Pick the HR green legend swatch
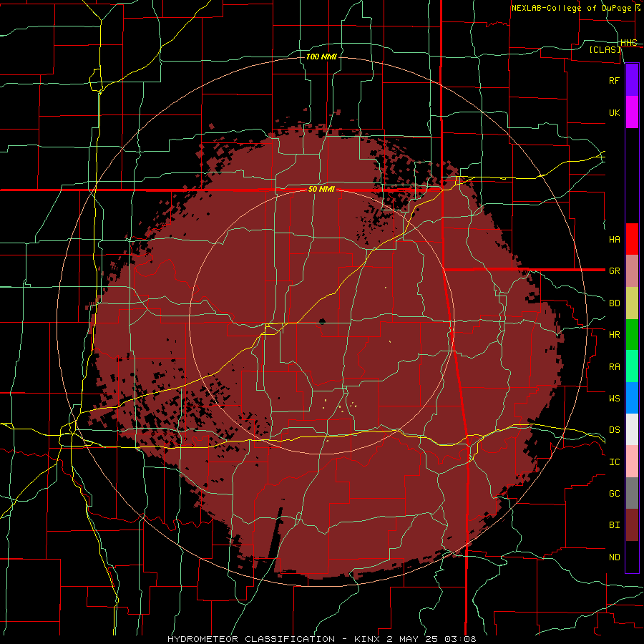The image size is (644, 644). (632, 335)
